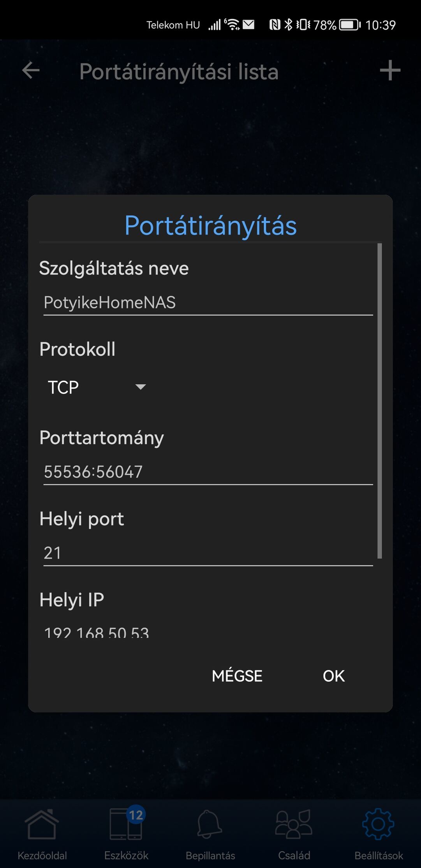Tap the Bluetooth status icon

click(x=288, y=25)
